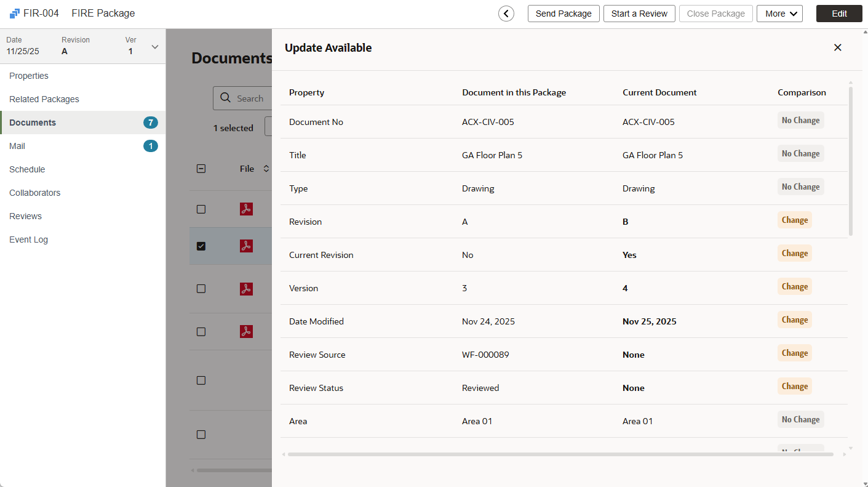Click the back arrow circle button
868x487 pixels.
(506, 14)
